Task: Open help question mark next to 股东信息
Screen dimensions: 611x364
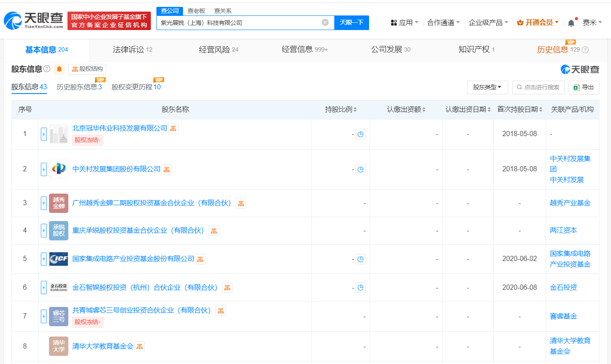Action: click(47, 69)
